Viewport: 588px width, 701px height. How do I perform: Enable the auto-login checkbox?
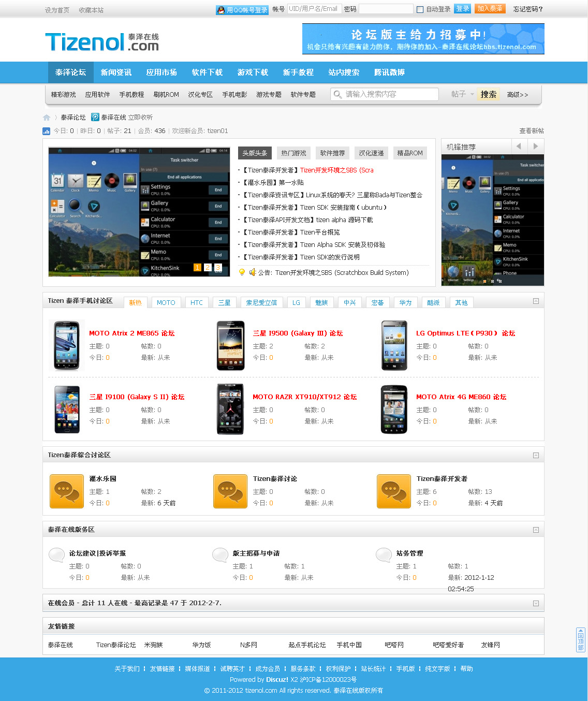point(420,9)
